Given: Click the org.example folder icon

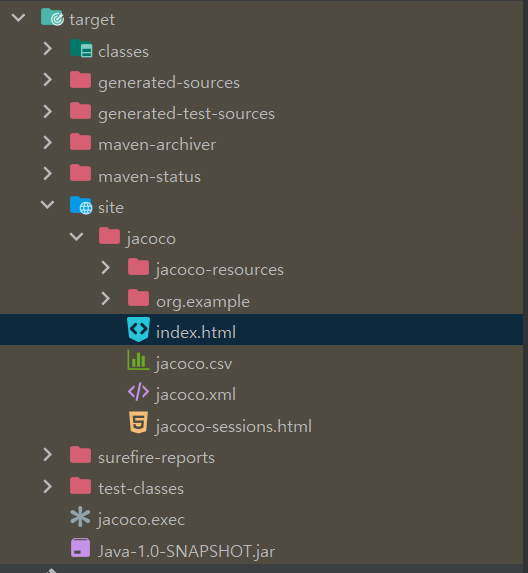Looking at the screenshot, I should coord(138,298).
